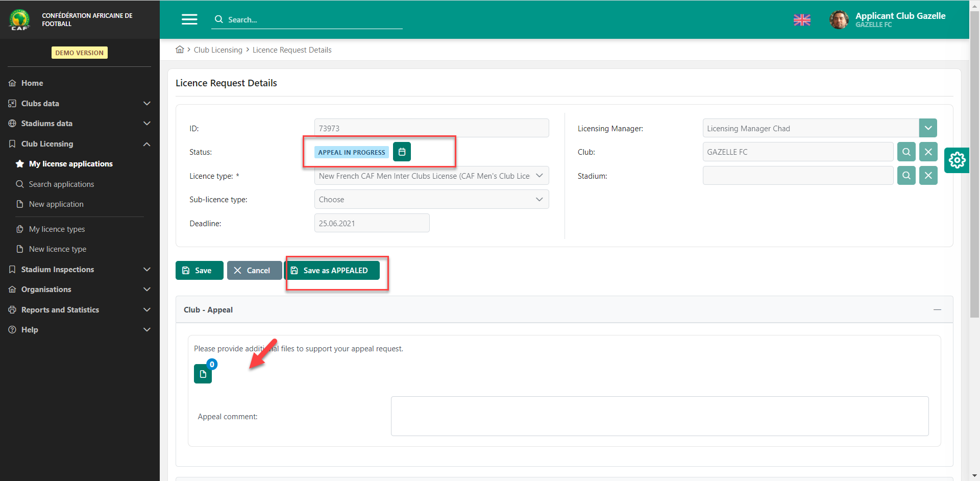The image size is (980, 481).
Task: Switch language using the UK flag
Action: 802,20
